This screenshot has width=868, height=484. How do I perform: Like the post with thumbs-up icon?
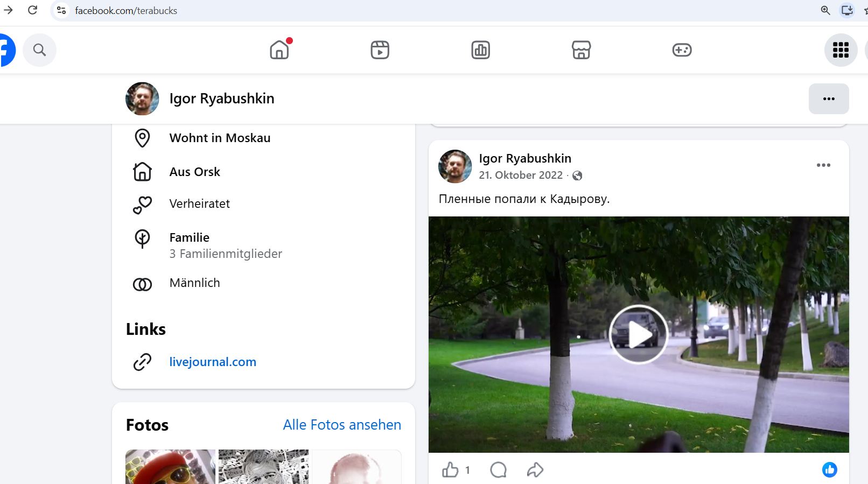(x=450, y=470)
